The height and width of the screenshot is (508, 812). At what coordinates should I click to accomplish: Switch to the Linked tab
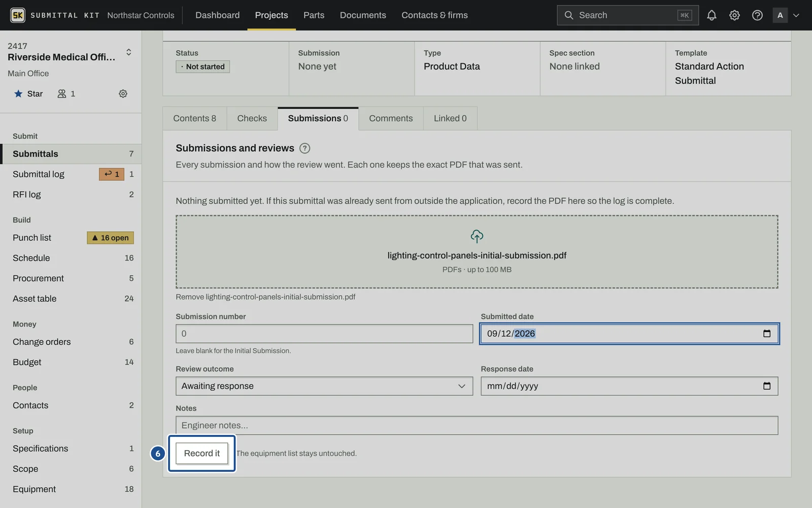(x=450, y=118)
